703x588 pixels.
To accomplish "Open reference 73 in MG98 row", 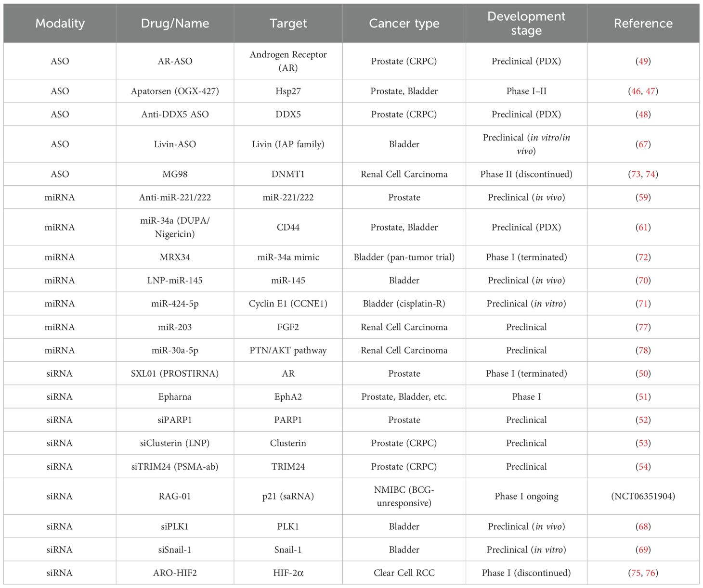I will (x=636, y=174).
